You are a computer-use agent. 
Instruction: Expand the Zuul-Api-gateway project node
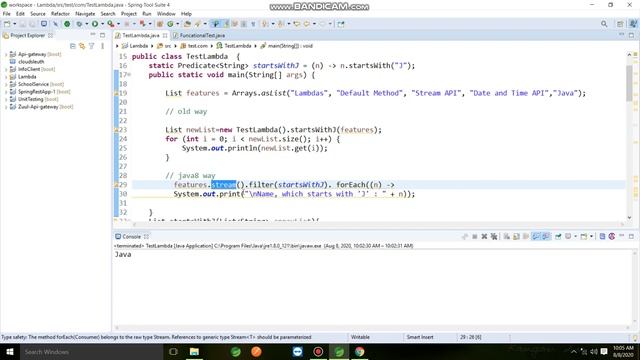tap(6, 107)
